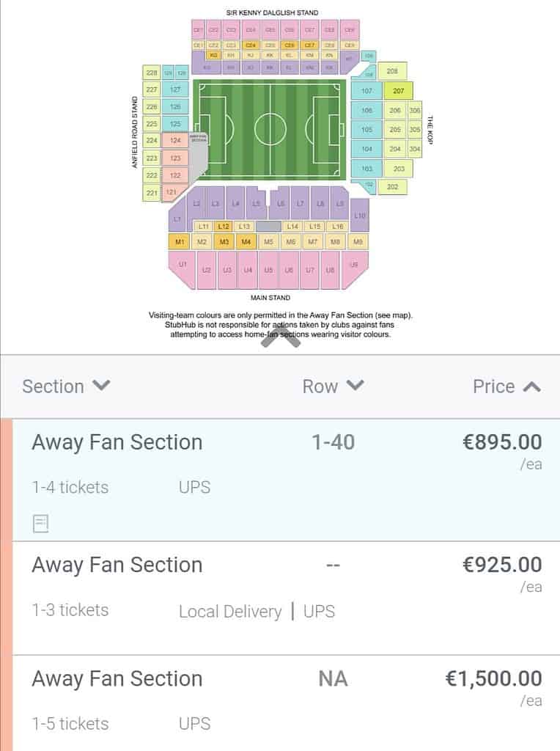
Task: Pick section 203 in The Kop
Action: [x=399, y=169]
